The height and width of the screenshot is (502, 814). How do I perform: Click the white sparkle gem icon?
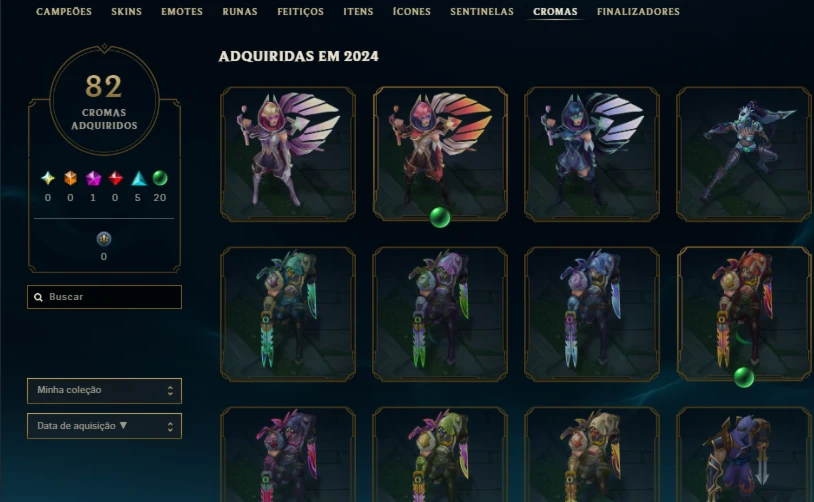pyautogui.click(x=48, y=178)
